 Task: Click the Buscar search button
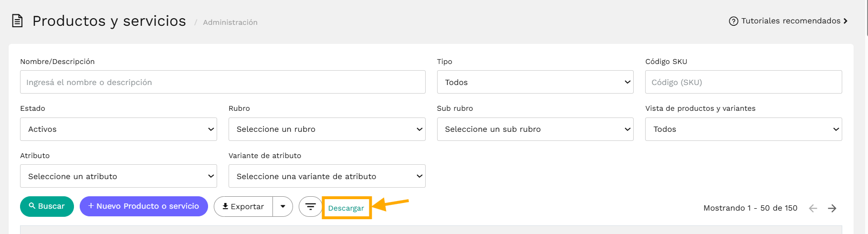tap(47, 206)
